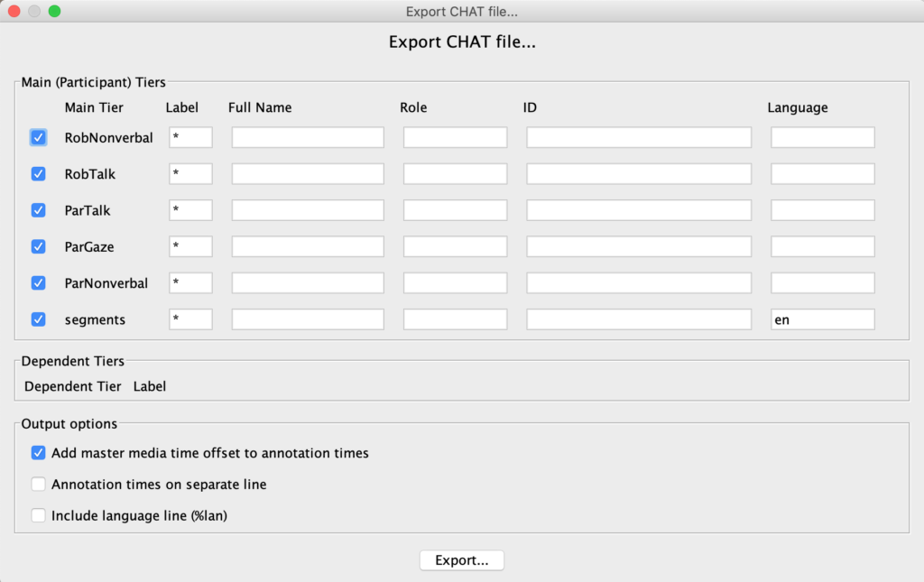Activate the RobNonverbal ID field
Image resolution: width=924 pixels, height=582 pixels.
[x=639, y=137]
